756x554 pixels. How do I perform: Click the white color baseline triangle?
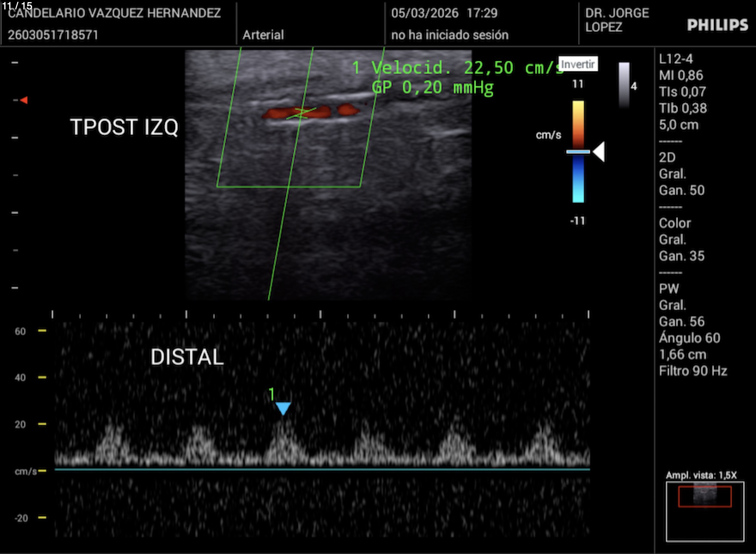click(599, 152)
